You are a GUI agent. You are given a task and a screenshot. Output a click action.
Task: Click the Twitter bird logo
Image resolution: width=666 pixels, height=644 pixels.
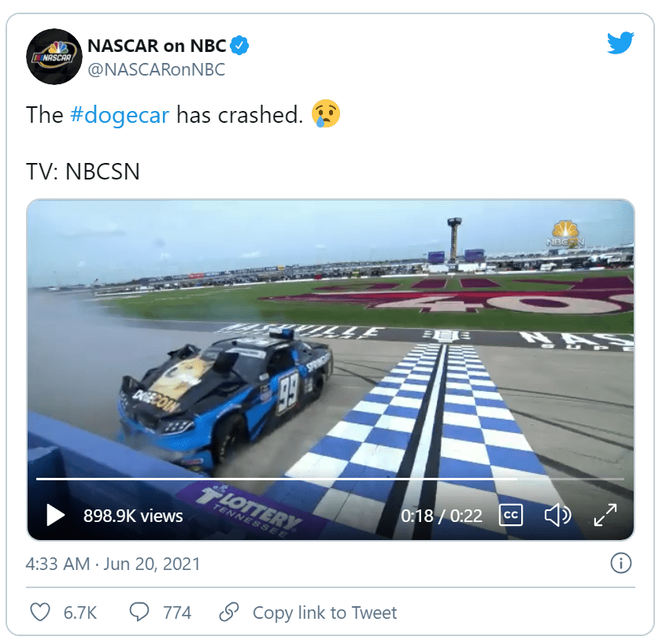pyautogui.click(x=620, y=43)
